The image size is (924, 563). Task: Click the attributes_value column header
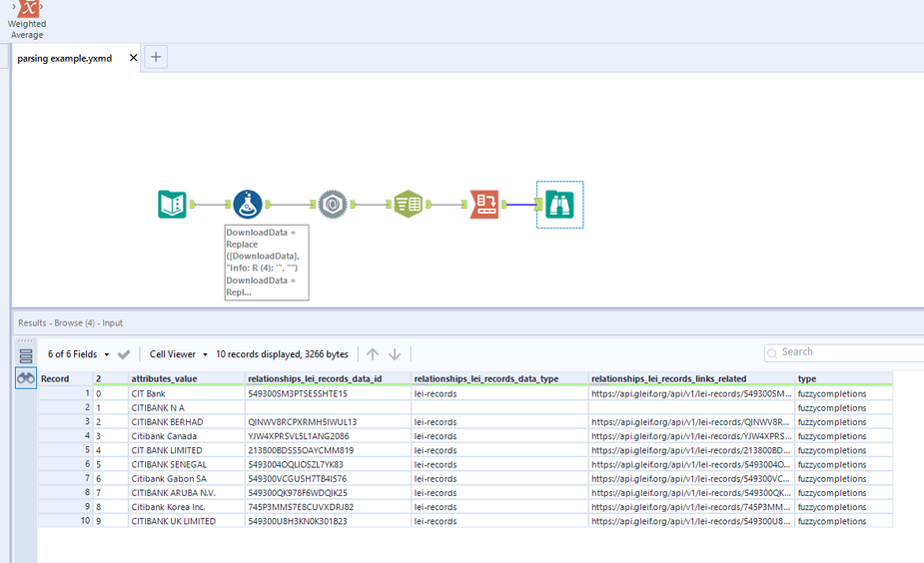pyautogui.click(x=186, y=378)
